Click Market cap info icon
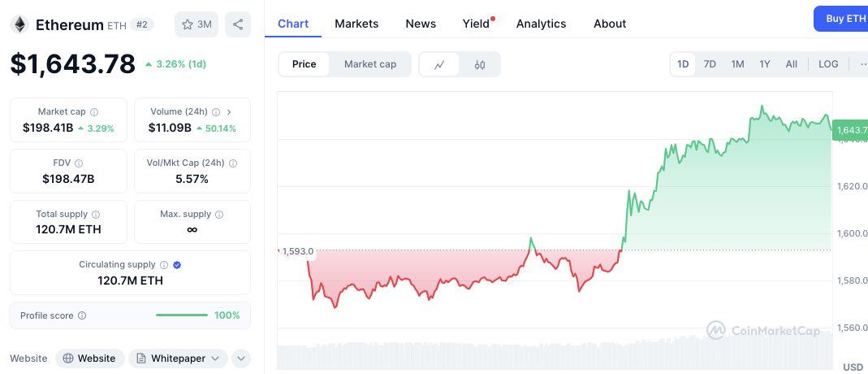The image size is (868, 374). click(x=94, y=112)
